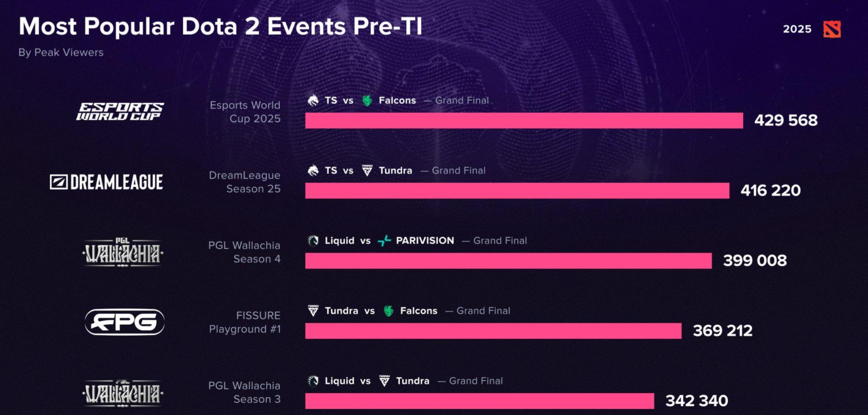The width and height of the screenshot is (868, 415).
Task: Click the Falcons icon in FISSURE Playground row
Action: point(388,310)
